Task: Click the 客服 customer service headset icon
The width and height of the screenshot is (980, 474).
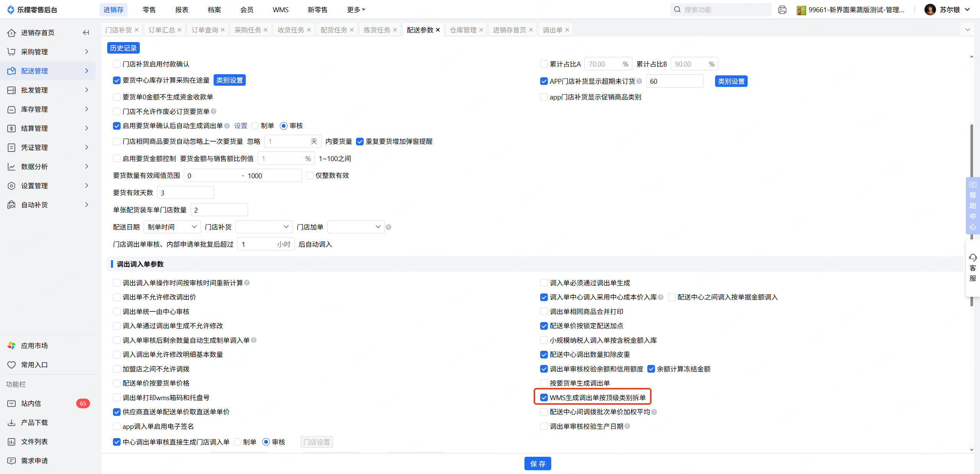Action: [x=973, y=258]
